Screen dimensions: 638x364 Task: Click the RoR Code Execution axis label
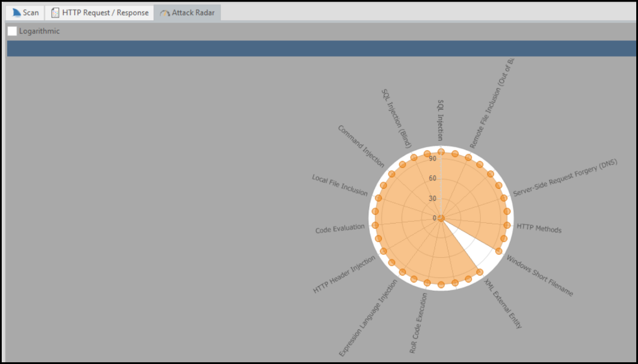(419, 322)
